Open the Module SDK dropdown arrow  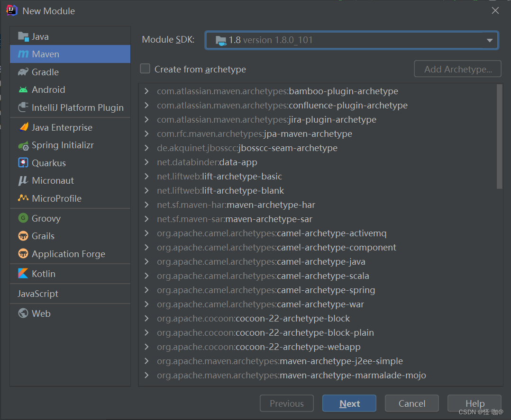click(x=490, y=40)
